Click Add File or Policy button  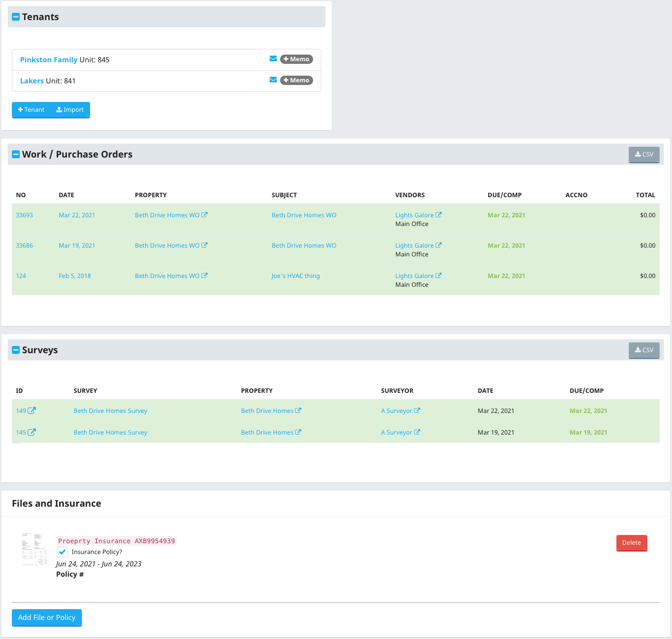click(x=47, y=617)
